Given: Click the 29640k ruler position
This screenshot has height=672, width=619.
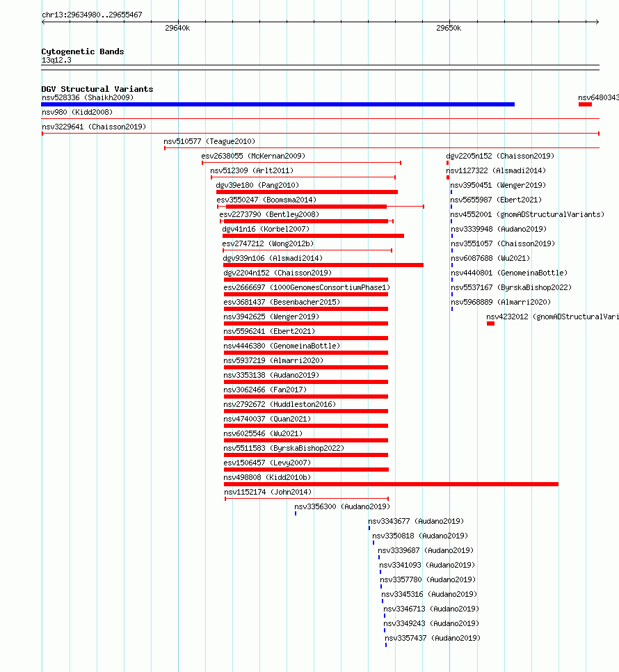Looking at the screenshot, I should [177, 28].
